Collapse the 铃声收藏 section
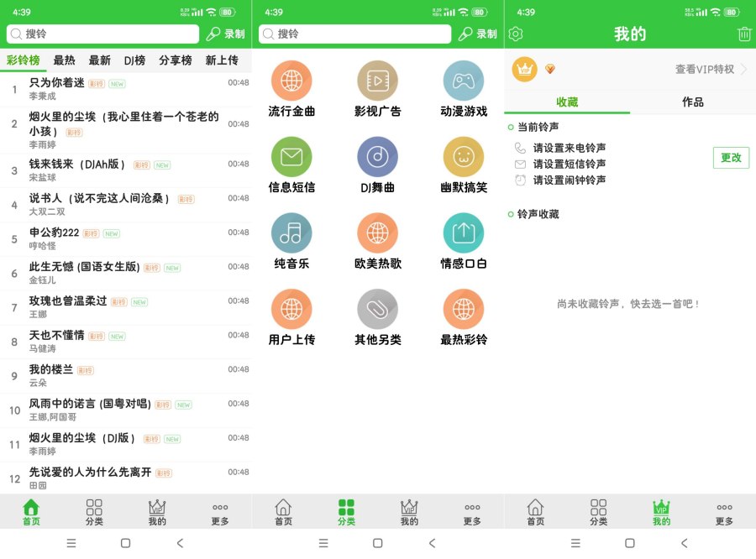The height and width of the screenshot is (559, 756). pos(510,214)
